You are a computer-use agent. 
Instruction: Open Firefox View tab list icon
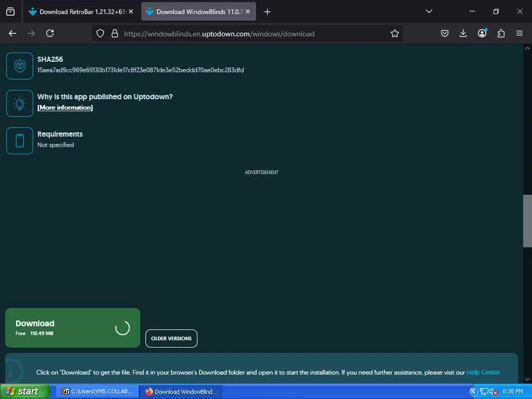(x=10, y=12)
